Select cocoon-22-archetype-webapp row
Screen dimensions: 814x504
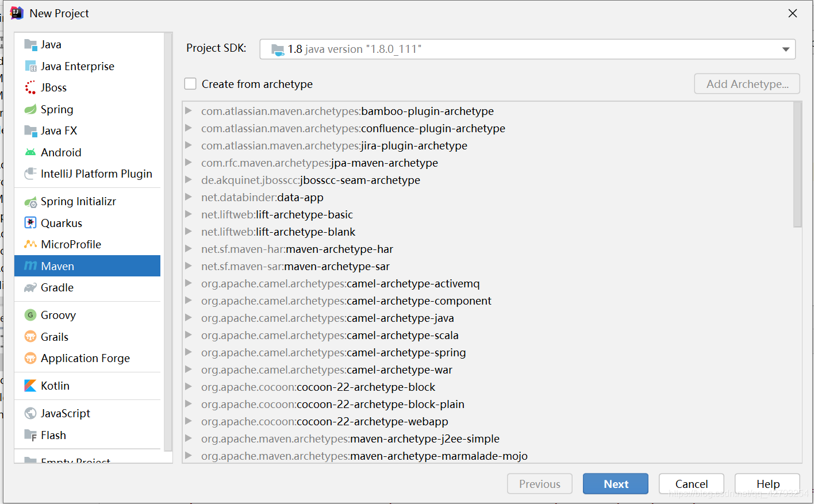point(487,421)
